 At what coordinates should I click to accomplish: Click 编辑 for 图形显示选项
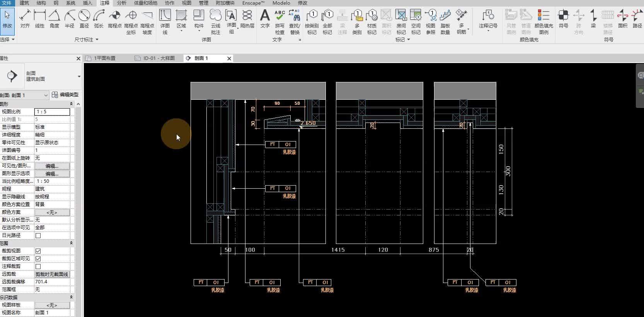52,174
